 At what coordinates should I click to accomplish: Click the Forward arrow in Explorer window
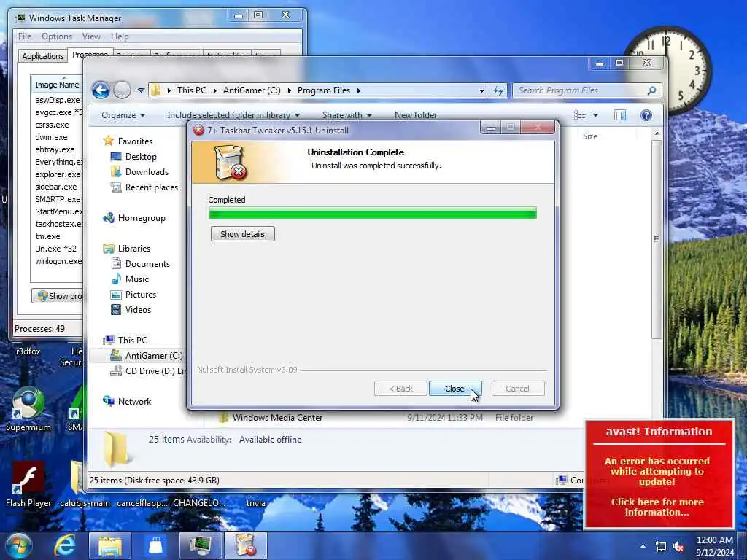(x=122, y=90)
